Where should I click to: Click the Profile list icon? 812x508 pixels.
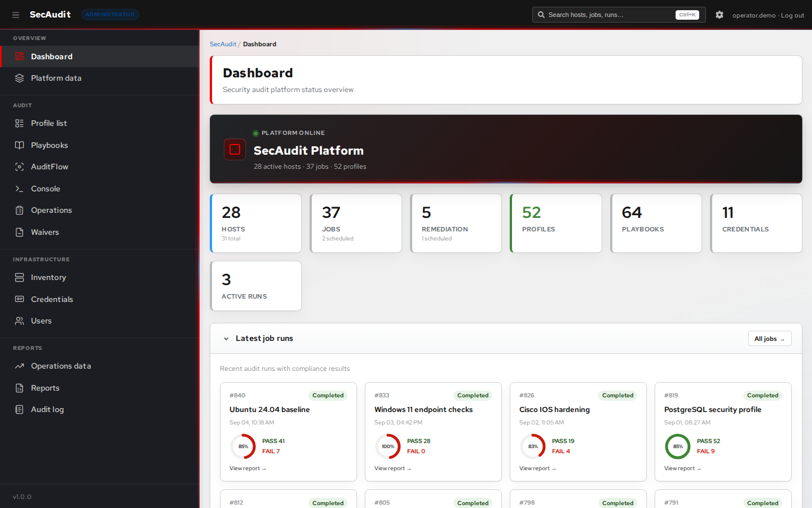pos(19,123)
